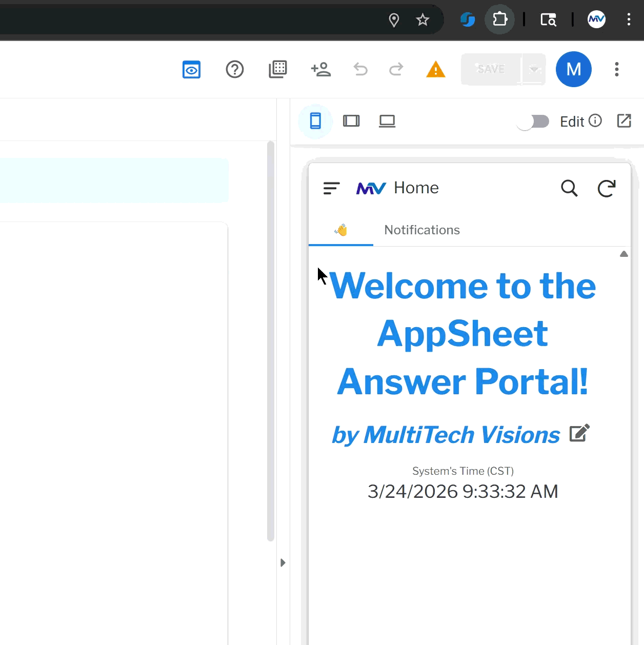Screen dimensions: 644x645
Task: Search the app with magnifier icon
Action: point(569,188)
